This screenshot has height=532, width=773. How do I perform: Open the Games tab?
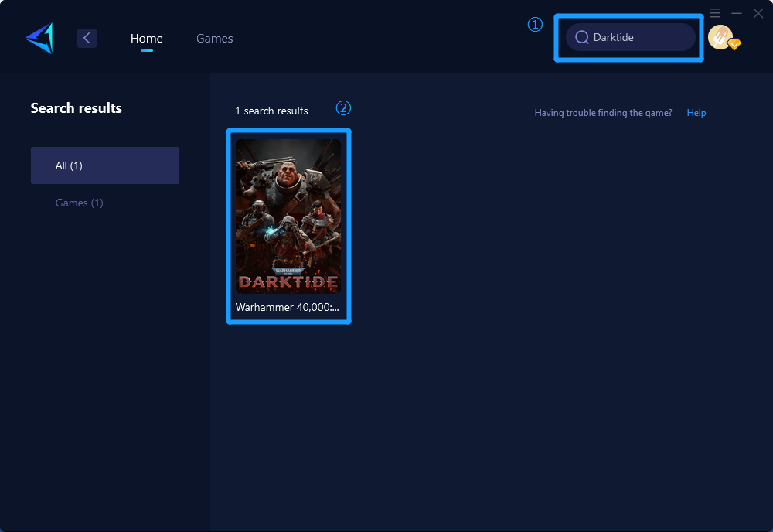point(214,39)
